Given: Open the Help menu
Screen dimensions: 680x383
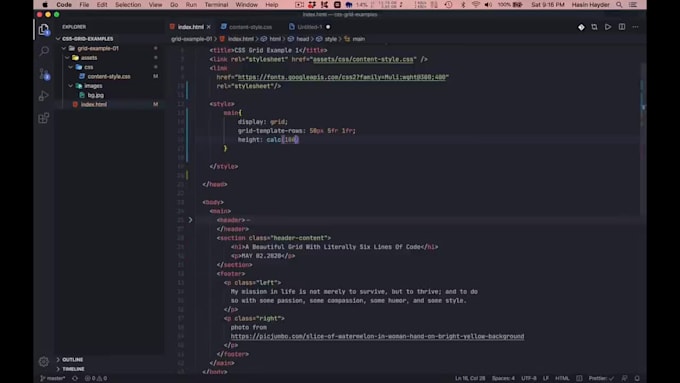Looking at the screenshot, I should coord(271,5).
